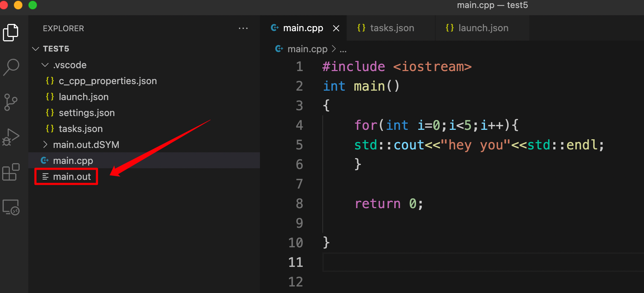Switch to the tasks.json tab
The image size is (644, 293).
tap(391, 28)
